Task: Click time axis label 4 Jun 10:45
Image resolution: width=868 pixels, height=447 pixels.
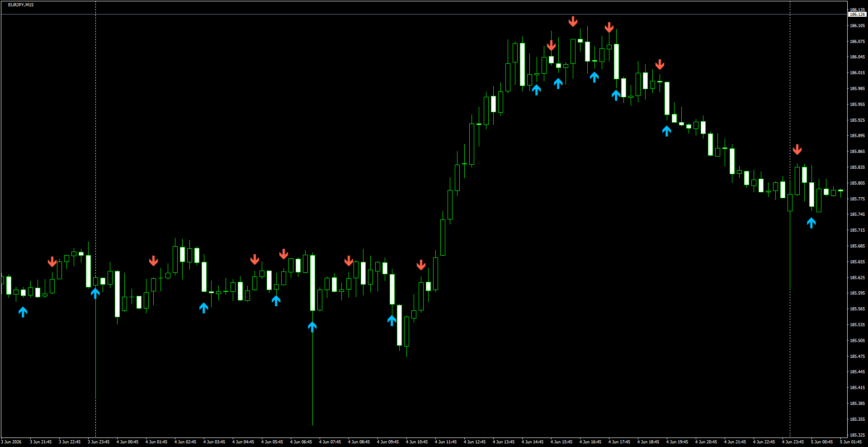Action: pyautogui.click(x=417, y=442)
